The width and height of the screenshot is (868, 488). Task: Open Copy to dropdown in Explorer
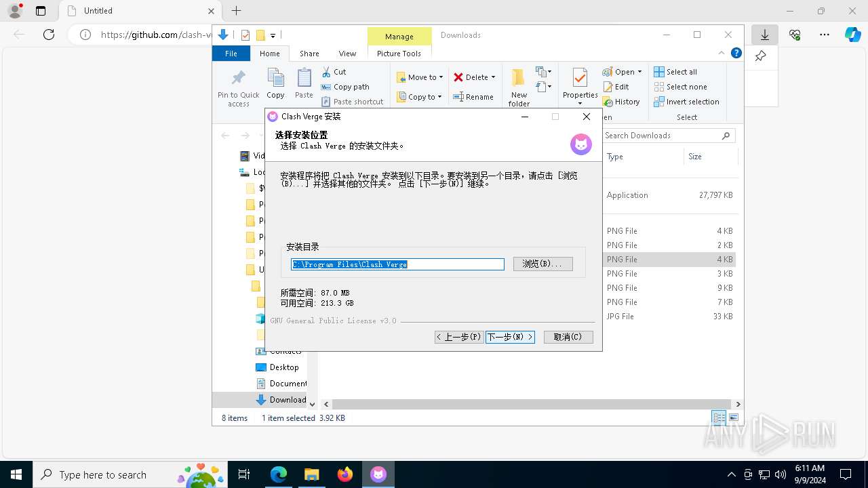[x=420, y=97]
